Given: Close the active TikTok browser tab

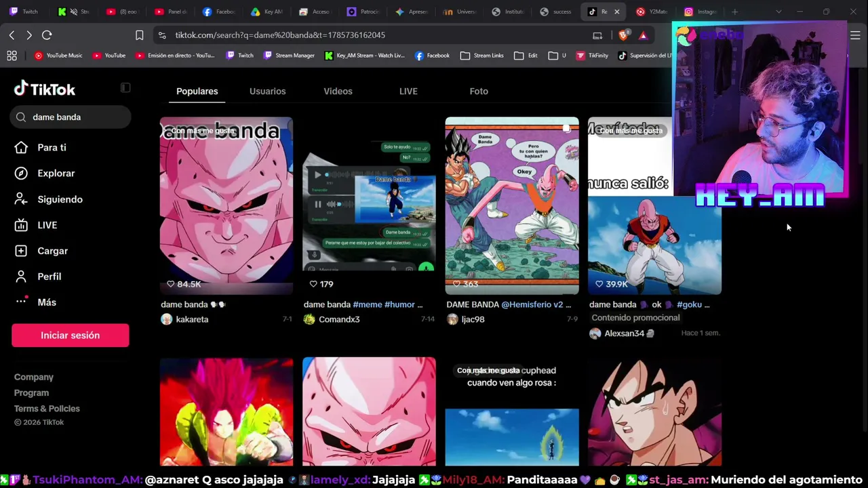Looking at the screenshot, I should [x=616, y=12].
